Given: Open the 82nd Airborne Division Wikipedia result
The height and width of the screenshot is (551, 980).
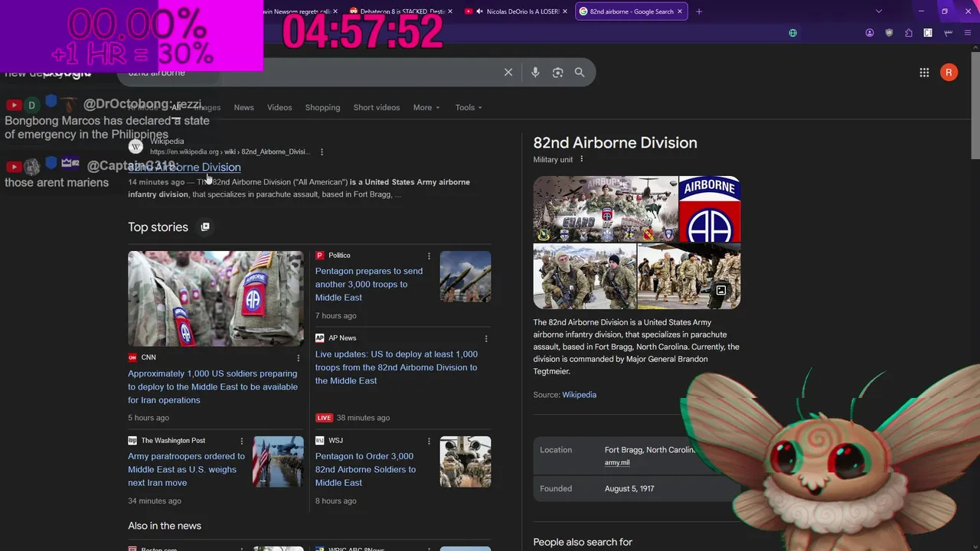Looking at the screenshot, I should pyautogui.click(x=184, y=167).
